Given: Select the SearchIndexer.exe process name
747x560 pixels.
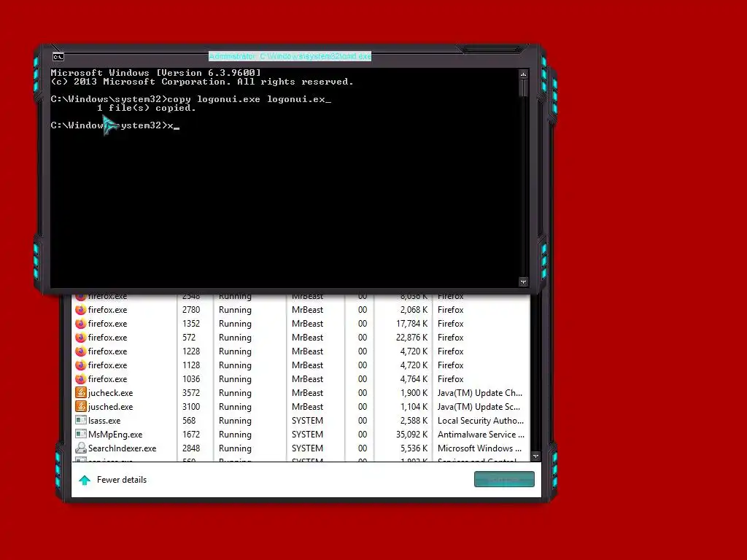Looking at the screenshot, I should tap(122, 448).
